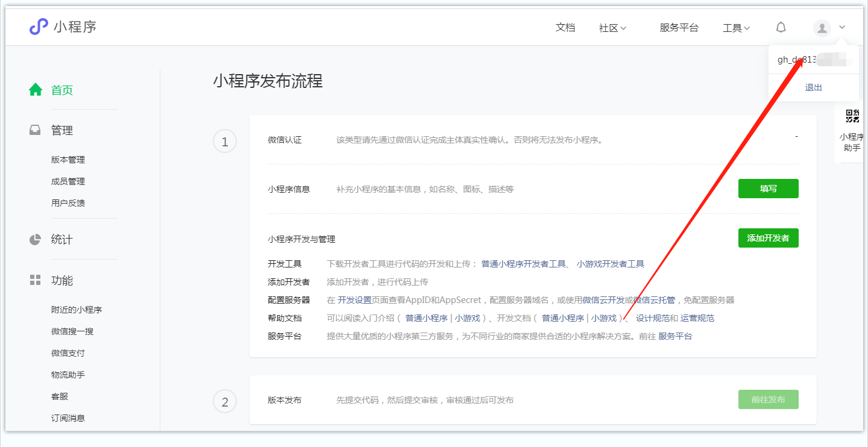Open 成员管理 in the sidebar
868x447 pixels.
[x=68, y=181]
